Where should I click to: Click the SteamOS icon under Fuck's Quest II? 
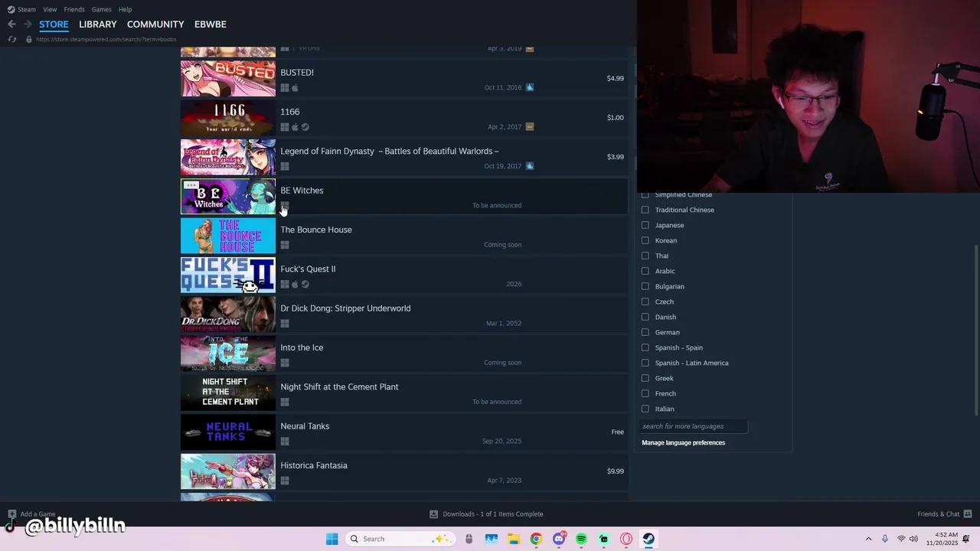pos(305,284)
